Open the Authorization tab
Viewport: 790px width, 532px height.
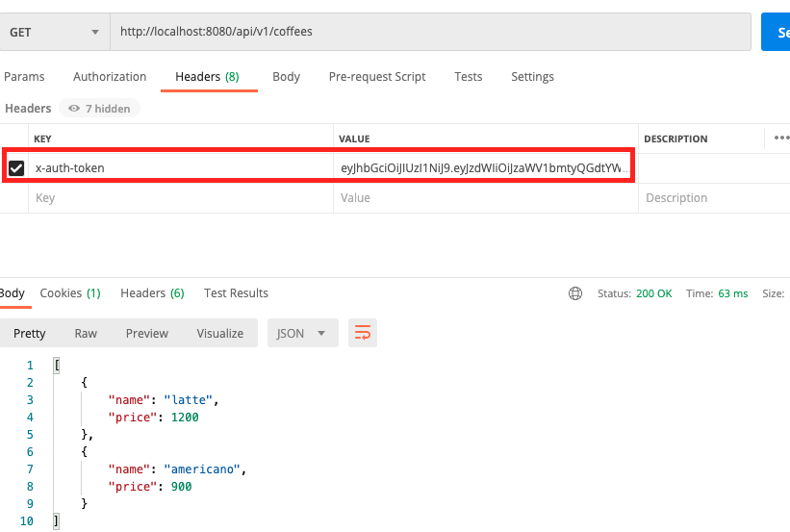coord(110,77)
